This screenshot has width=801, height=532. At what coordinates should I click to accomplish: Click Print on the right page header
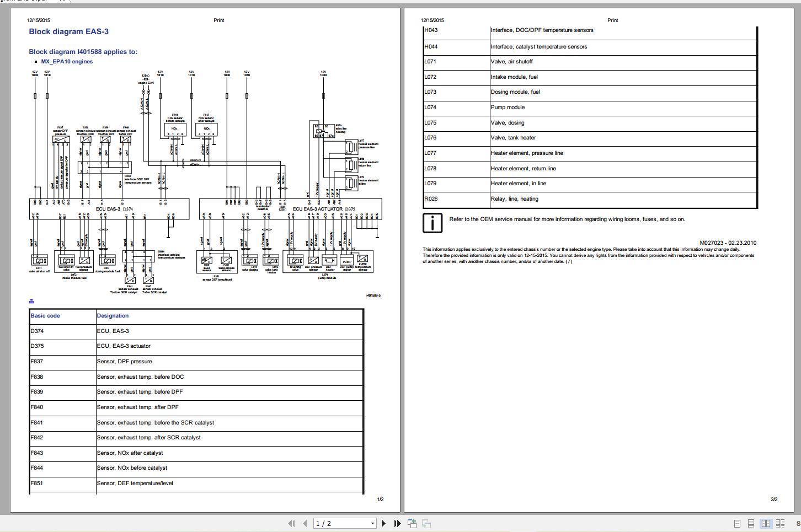(613, 20)
